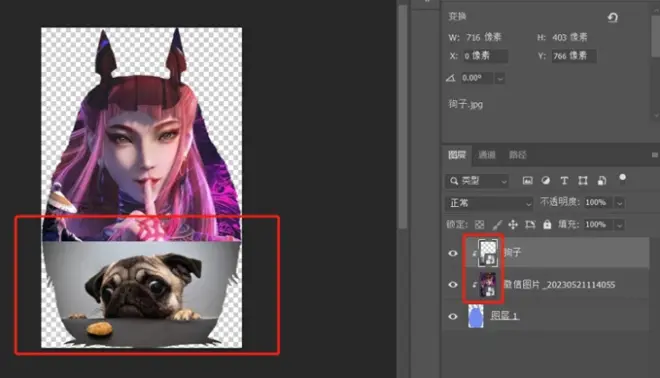The width and height of the screenshot is (660, 378).
Task: Open the 正常 blend mode dropdown
Action: [489, 203]
